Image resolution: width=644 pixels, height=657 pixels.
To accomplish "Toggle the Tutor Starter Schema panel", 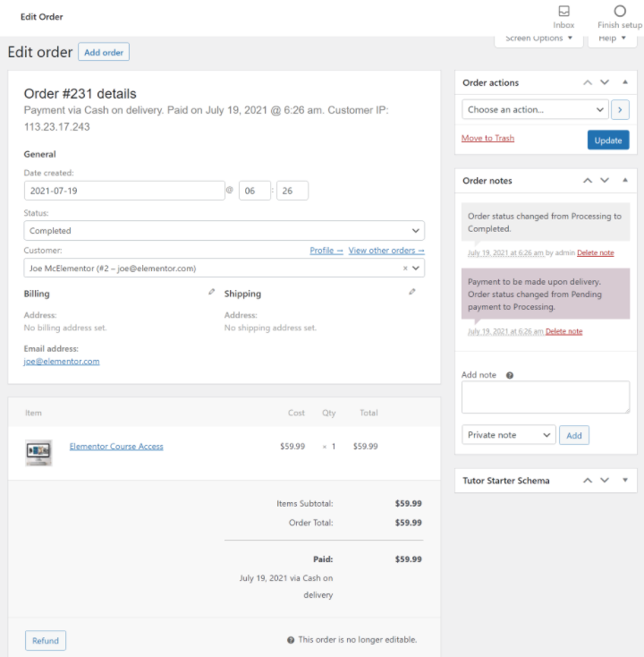I will click(x=625, y=481).
